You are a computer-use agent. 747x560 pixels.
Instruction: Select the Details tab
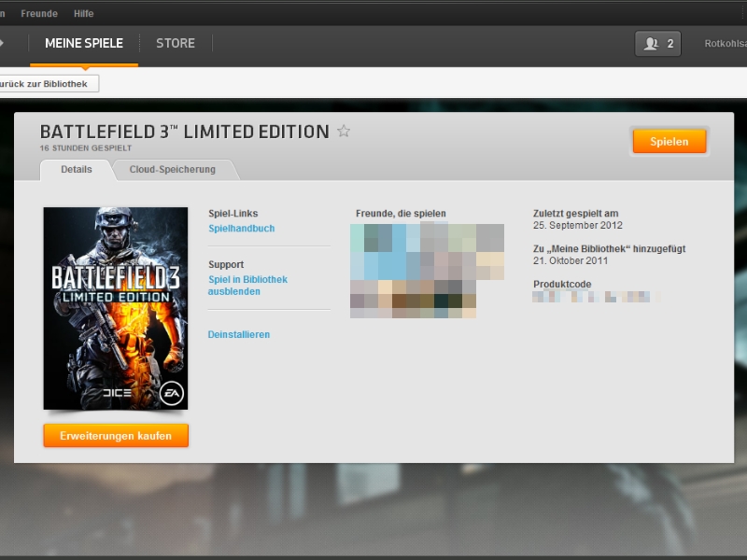(77, 170)
